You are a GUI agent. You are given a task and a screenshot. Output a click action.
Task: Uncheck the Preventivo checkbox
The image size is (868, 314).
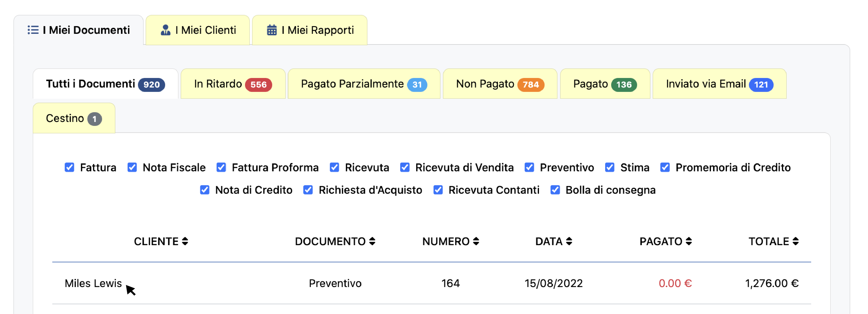pos(529,167)
